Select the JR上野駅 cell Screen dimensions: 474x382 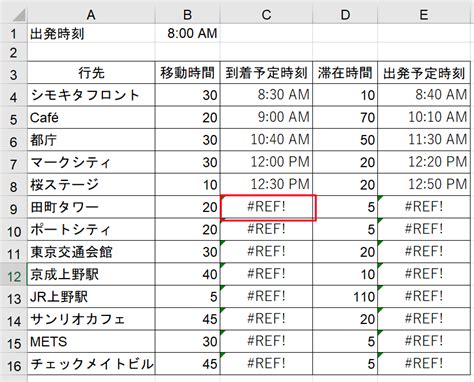click(x=91, y=297)
